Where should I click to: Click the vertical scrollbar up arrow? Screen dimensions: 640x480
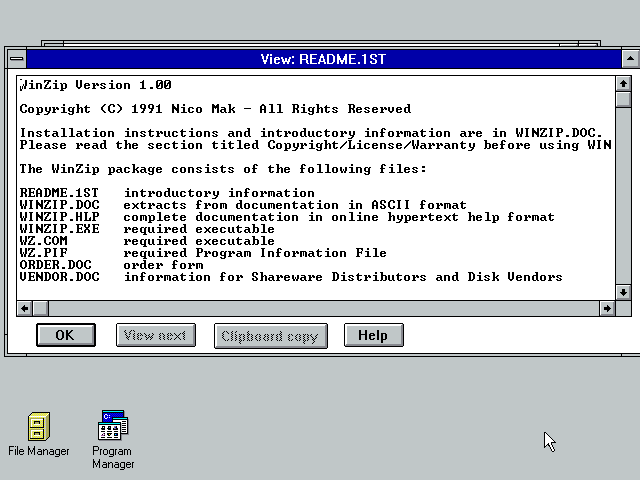coord(623,84)
